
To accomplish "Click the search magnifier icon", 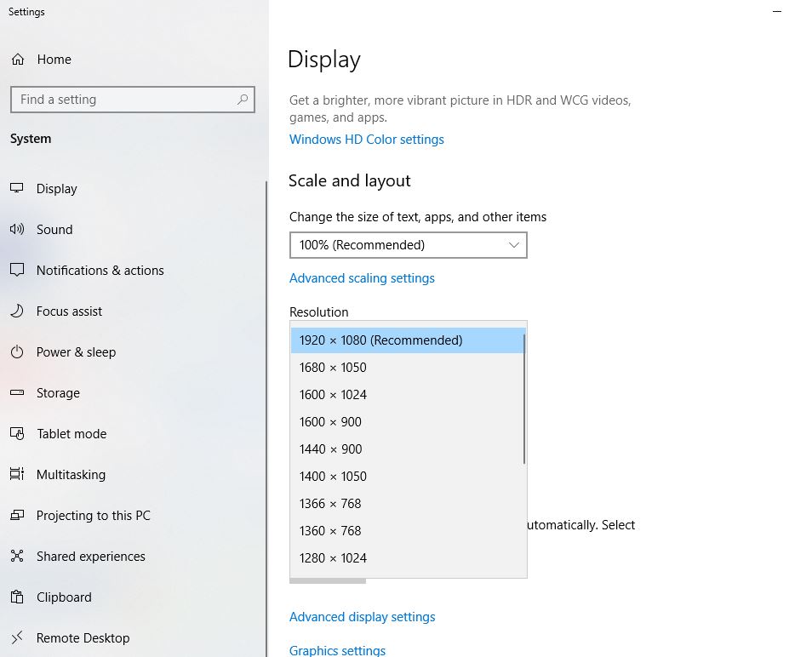I will click(243, 100).
